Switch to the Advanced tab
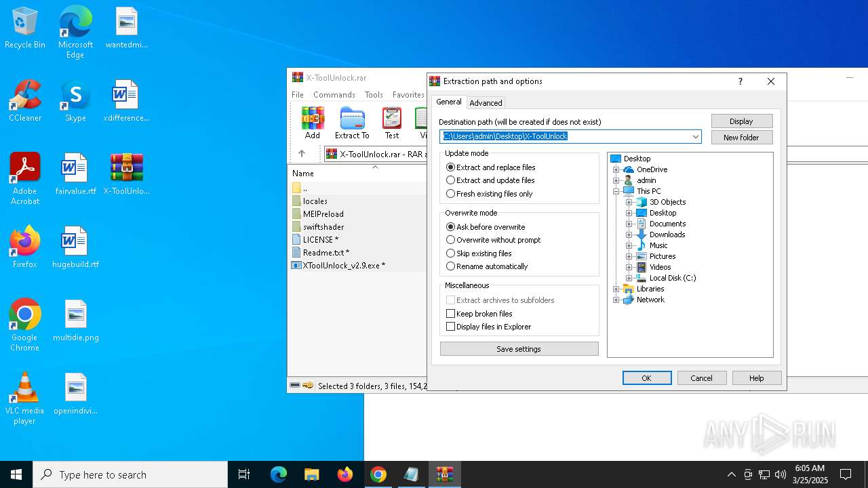 click(x=486, y=103)
